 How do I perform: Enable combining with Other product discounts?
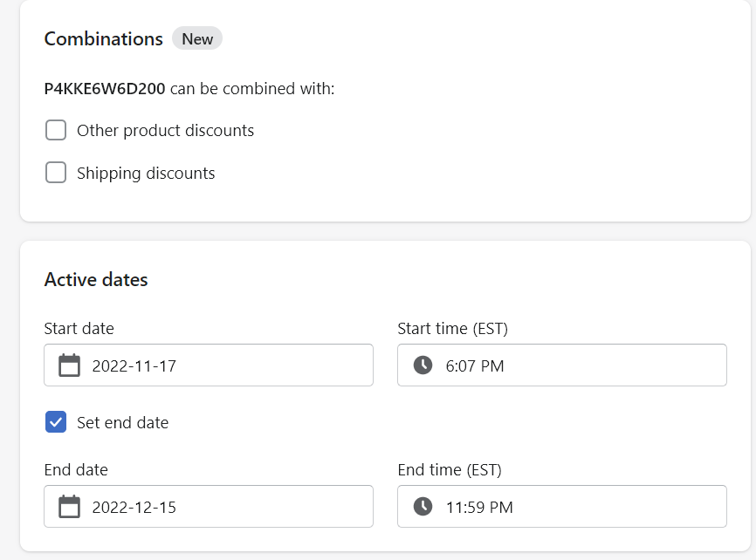pos(56,131)
